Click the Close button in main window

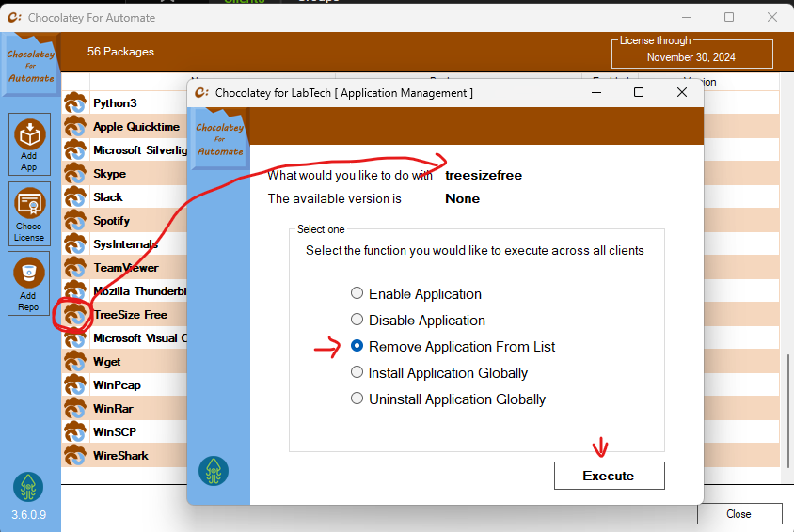pos(739,514)
